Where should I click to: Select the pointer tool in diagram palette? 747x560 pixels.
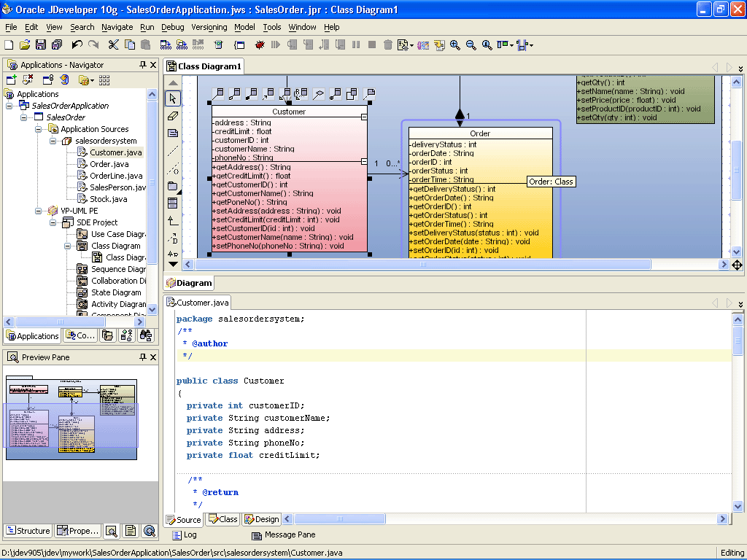tap(173, 98)
